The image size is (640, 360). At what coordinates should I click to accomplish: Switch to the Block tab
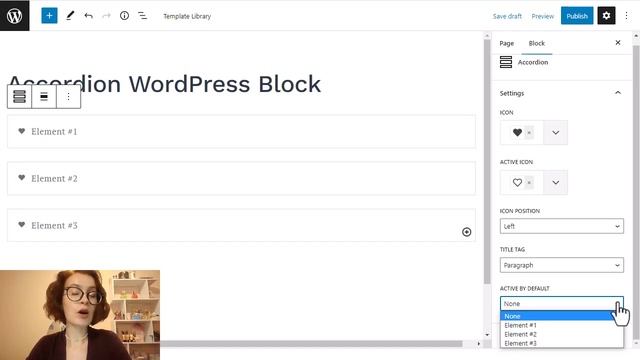coord(537,43)
